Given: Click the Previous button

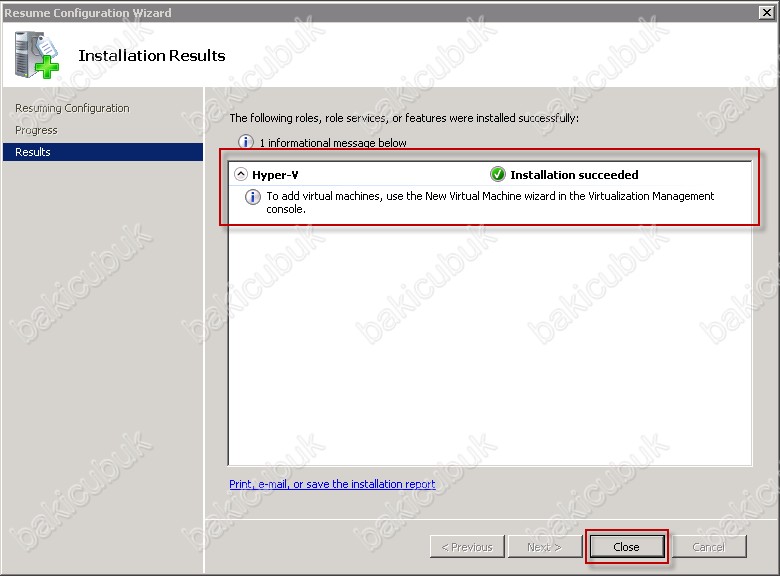Looking at the screenshot, I should pyautogui.click(x=467, y=547).
